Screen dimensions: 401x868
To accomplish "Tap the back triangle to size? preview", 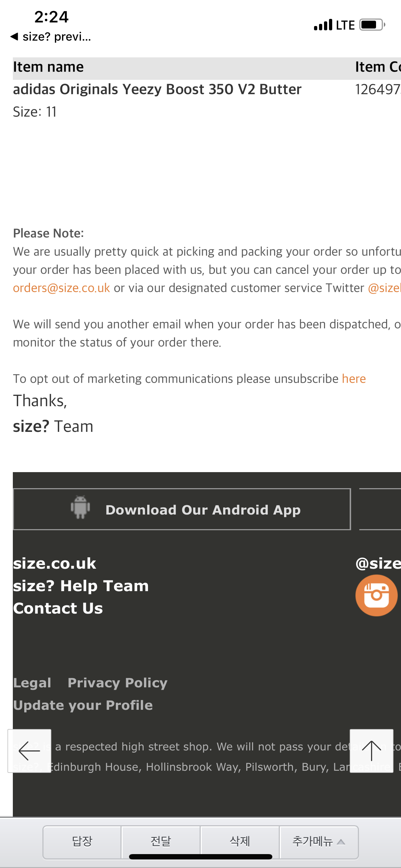I will coord(14,36).
